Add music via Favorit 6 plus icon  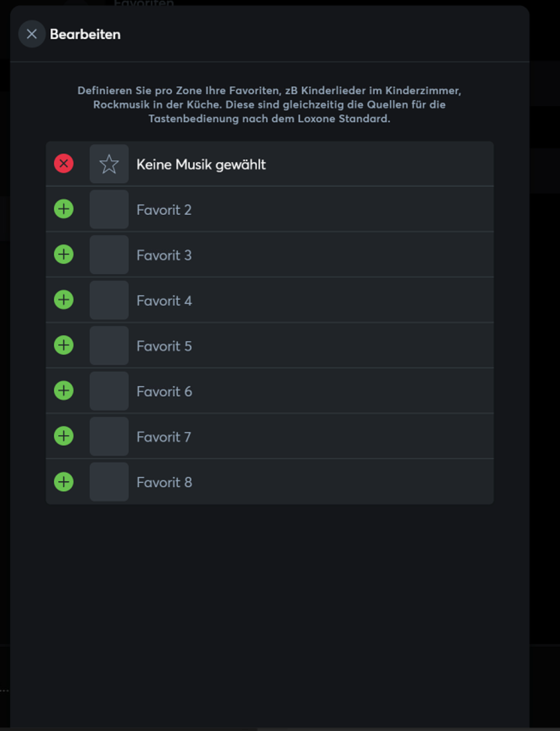(x=64, y=390)
